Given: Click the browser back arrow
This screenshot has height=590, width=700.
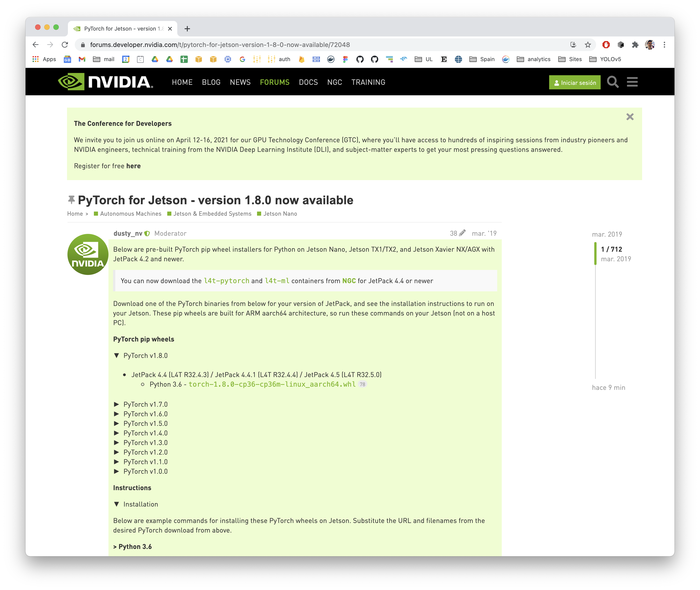Looking at the screenshot, I should coord(36,44).
